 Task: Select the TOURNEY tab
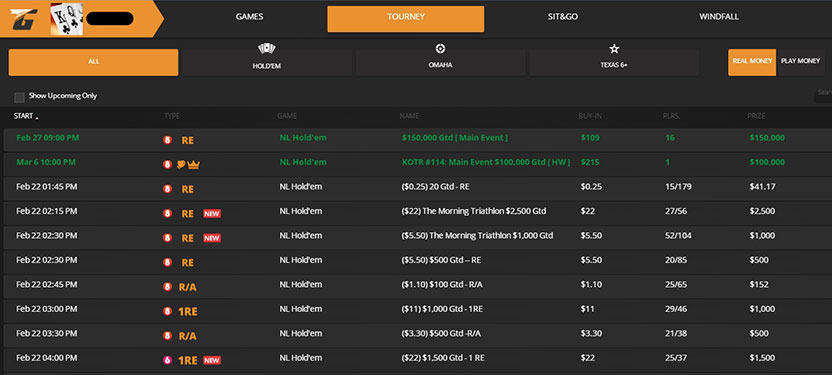click(x=405, y=19)
